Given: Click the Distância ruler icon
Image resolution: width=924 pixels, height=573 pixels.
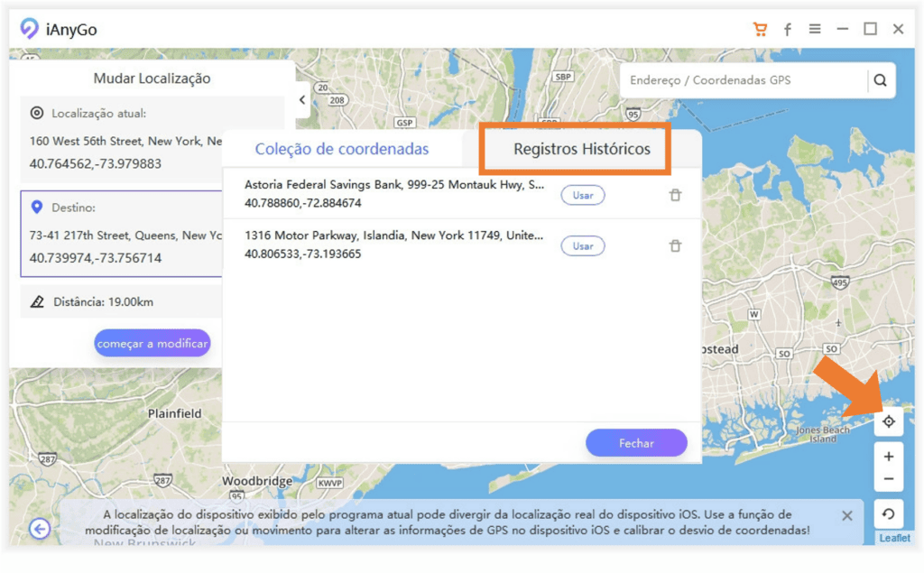Looking at the screenshot, I should point(37,301).
